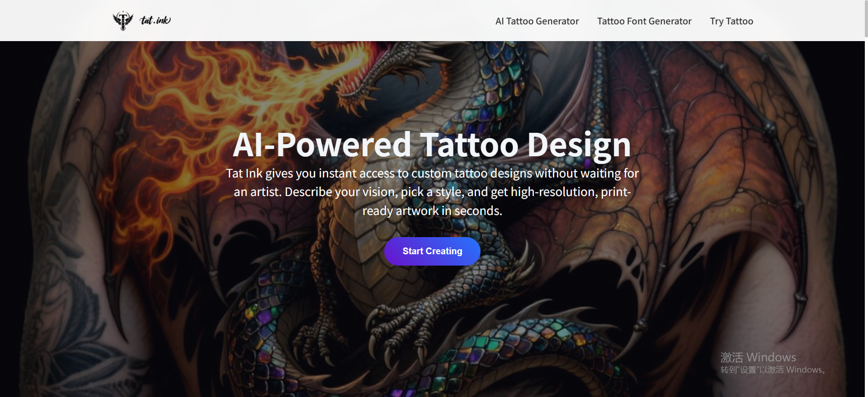Click the AI-Powered Tattoo Design heading
This screenshot has width=868, height=397.
pyautogui.click(x=432, y=145)
